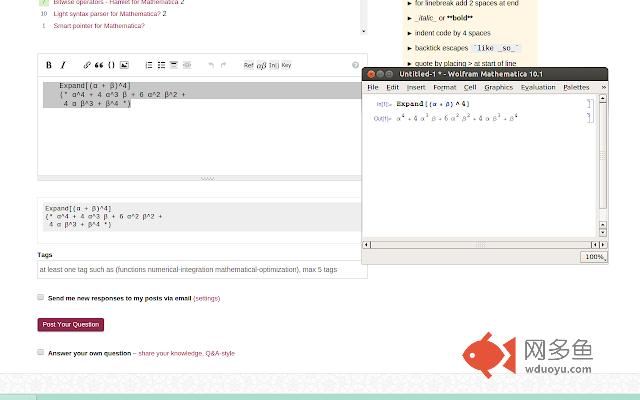
Task: Format selection as code with braces icon
Action: (111, 65)
